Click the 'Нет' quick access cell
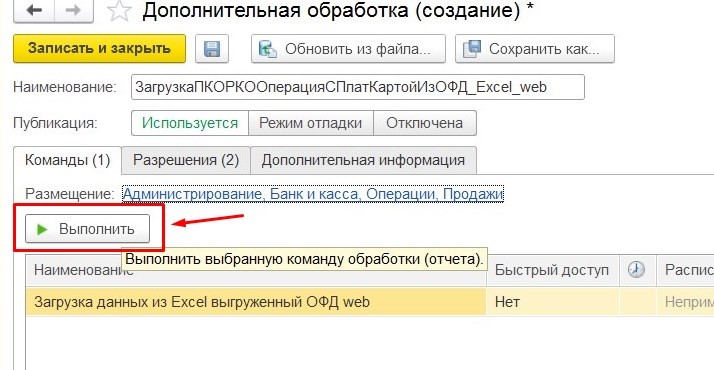714x370 pixels. pos(552,302)
